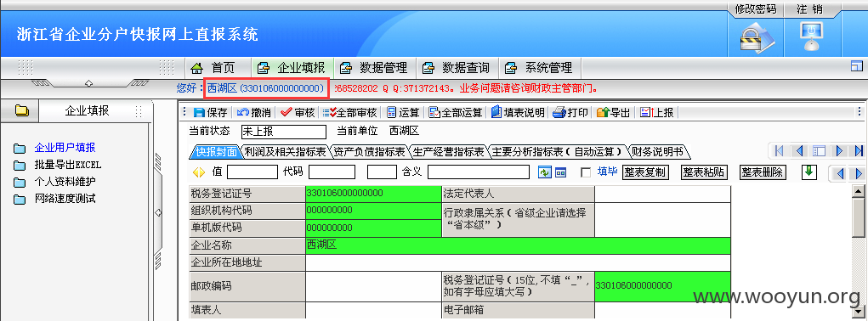
Task: Go to previous sheet arrow in tab navigator
Action: tap(799, 150)
